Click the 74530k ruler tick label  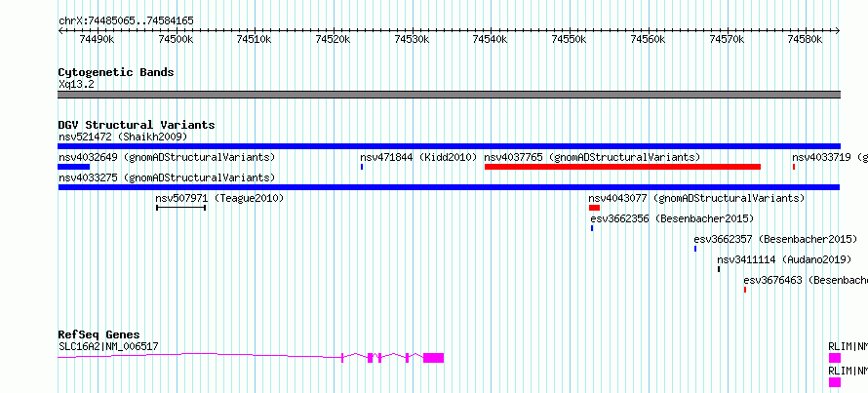[x=412, y=39]
